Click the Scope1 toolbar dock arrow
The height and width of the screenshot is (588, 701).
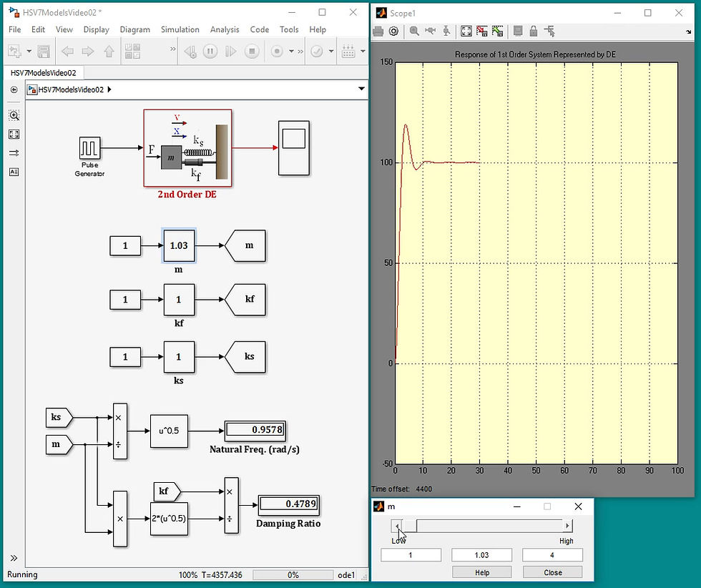[x=688, y=31]
